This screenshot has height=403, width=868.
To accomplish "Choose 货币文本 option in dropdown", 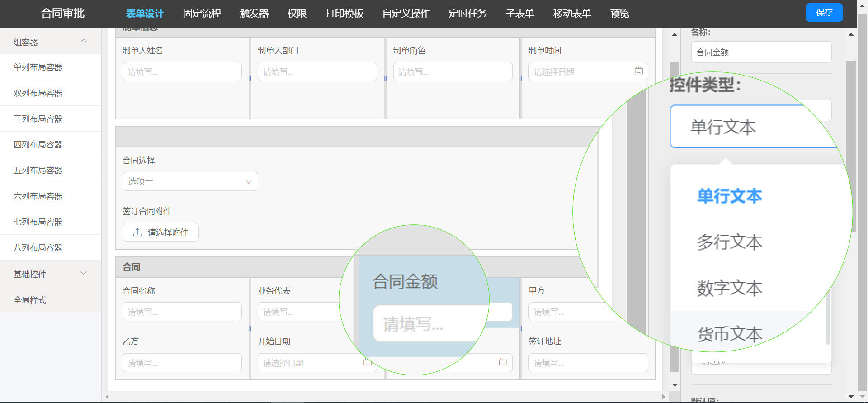I will pos(729,334).
